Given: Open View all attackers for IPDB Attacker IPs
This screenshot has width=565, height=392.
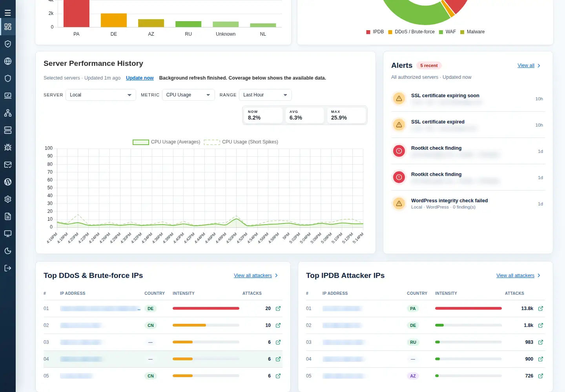Looking at the screenshot, I should tap(518, 276).
